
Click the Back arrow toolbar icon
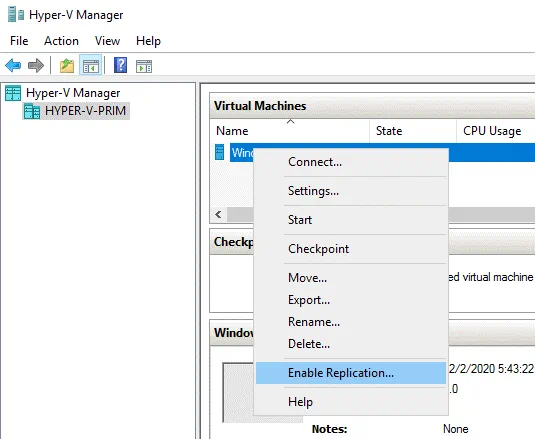pos(13,65)
